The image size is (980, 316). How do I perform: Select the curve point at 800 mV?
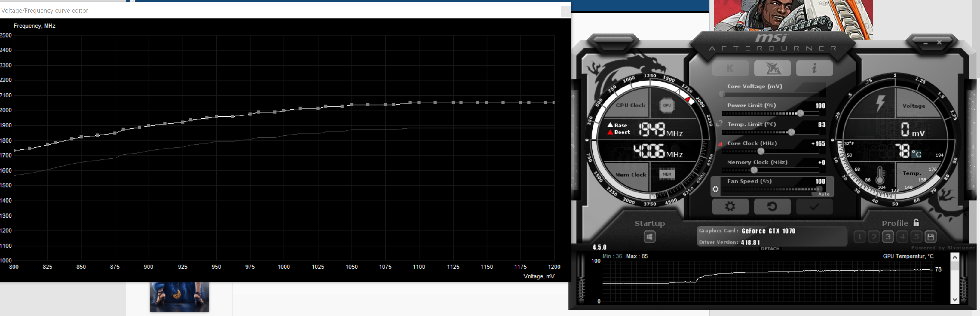[14, 150]
